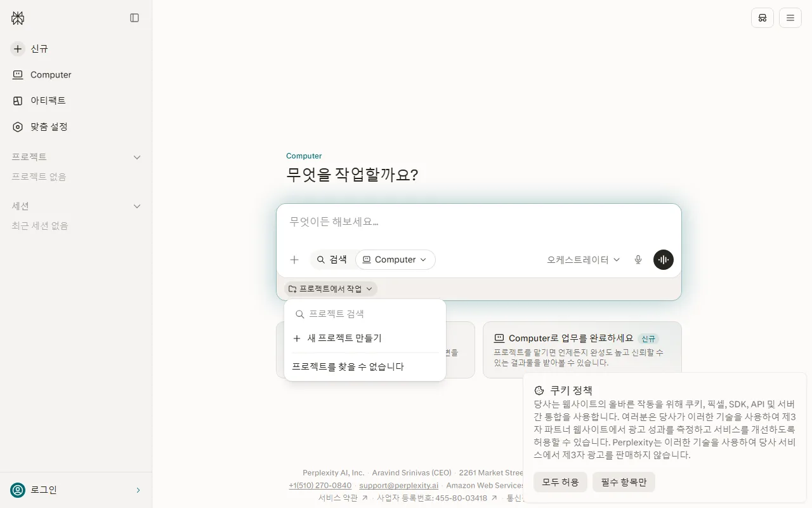The width and height of the screenshot is (812, 508).
Task: Open incognito mode icon at top right
Action: (x=763, y=18)
